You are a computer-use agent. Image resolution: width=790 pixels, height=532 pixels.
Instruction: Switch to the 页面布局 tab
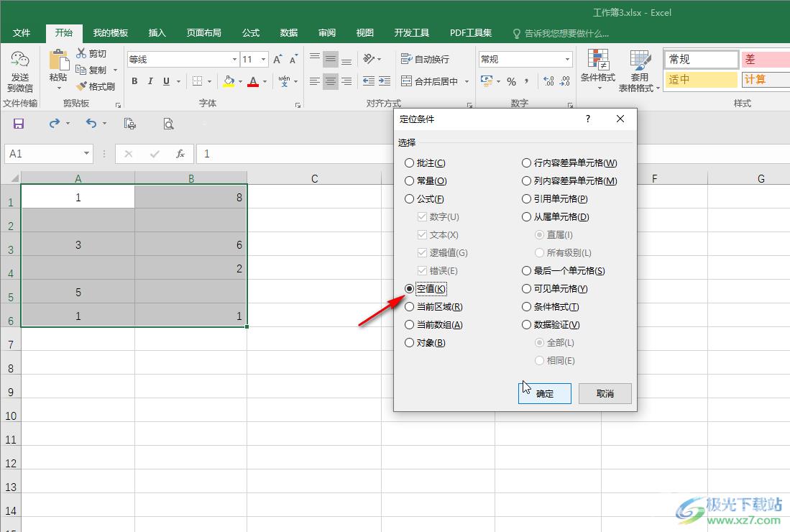(203, 33)
